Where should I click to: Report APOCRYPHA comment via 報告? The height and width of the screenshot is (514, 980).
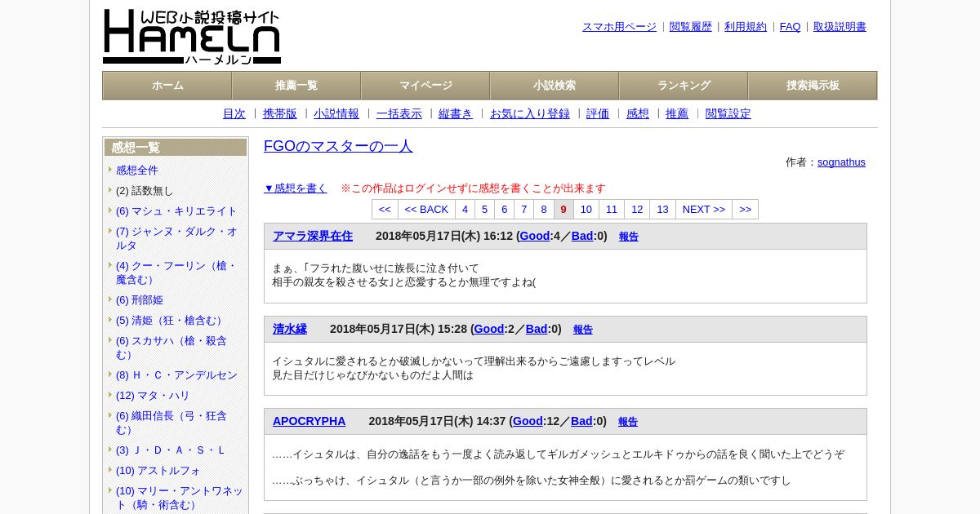click(628, 422)
